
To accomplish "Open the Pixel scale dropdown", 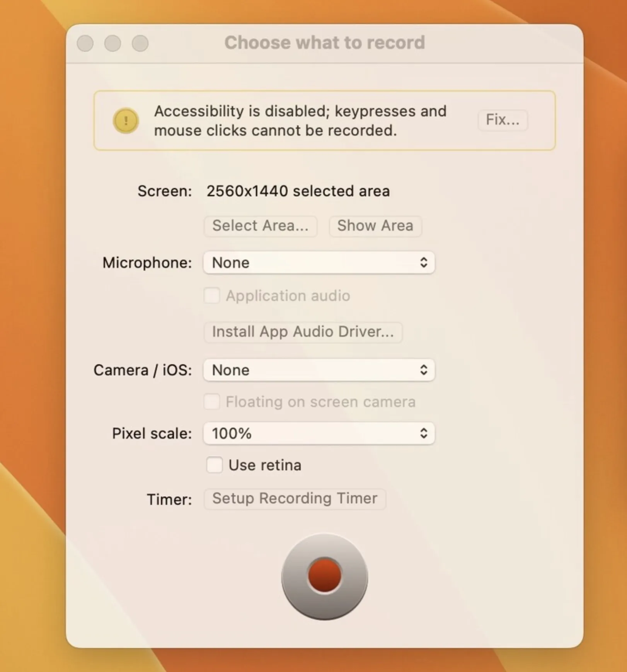I will pos(319,433).
